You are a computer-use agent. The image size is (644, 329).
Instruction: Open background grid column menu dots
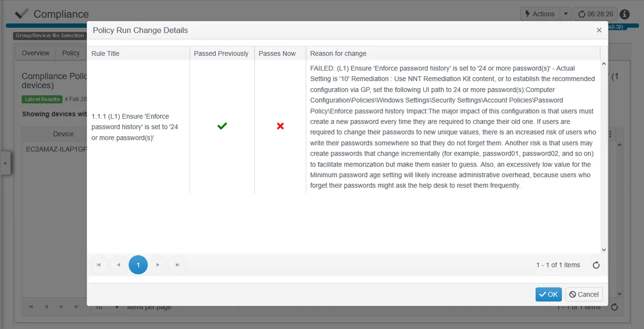[x=610, y=134]
